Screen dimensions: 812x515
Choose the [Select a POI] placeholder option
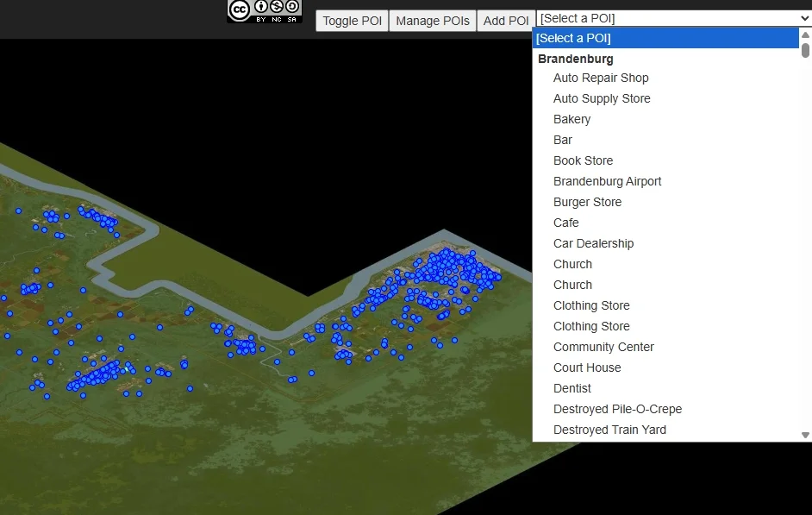click(666, 38)
